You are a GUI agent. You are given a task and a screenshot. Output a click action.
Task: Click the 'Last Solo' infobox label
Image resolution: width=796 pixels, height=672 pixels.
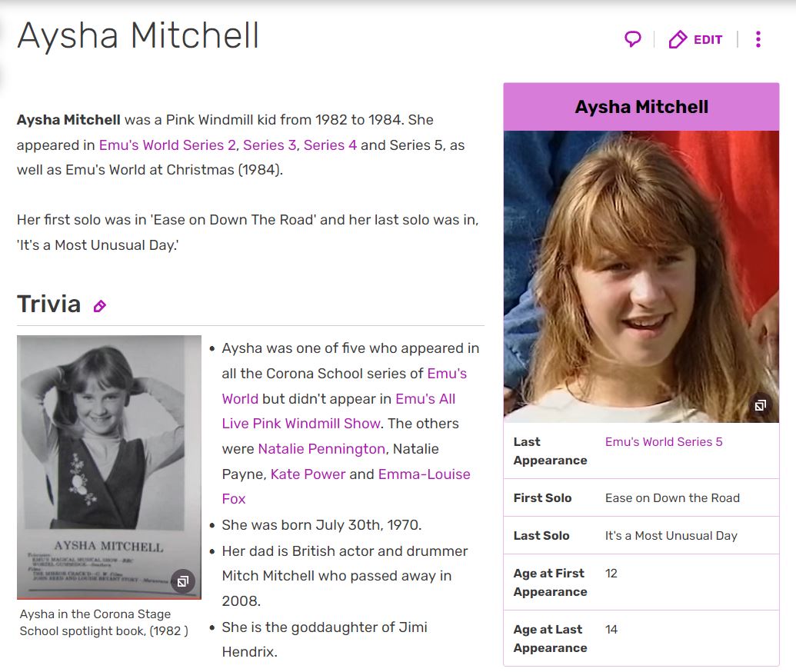click(541, 535)
